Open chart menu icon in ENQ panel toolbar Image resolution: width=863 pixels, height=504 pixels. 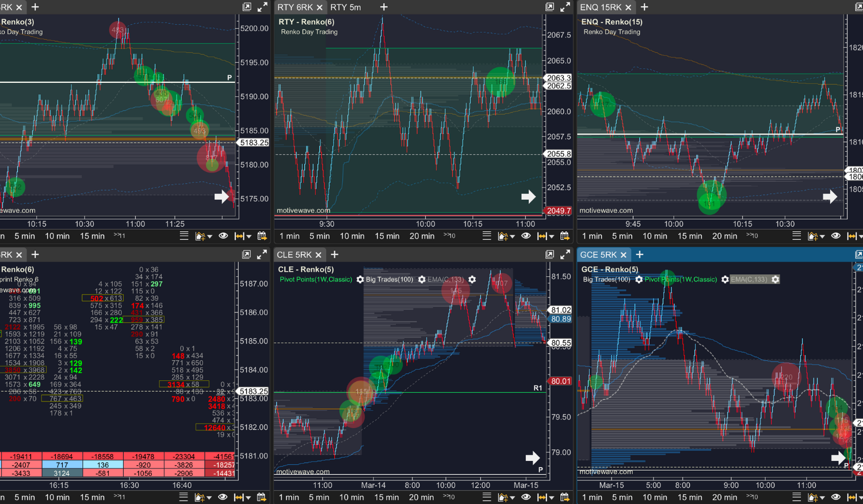click(797, 236)
